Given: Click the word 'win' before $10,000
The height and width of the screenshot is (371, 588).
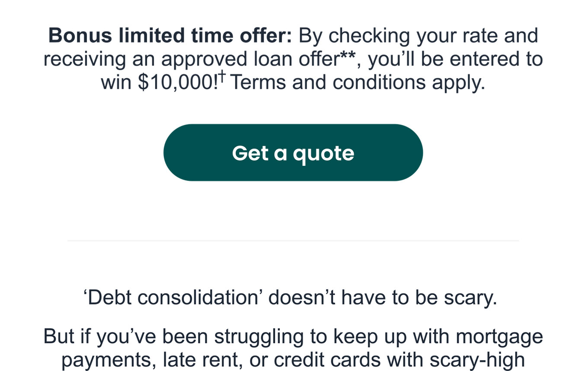Looking at the screenshot, I should pos(116,82).
